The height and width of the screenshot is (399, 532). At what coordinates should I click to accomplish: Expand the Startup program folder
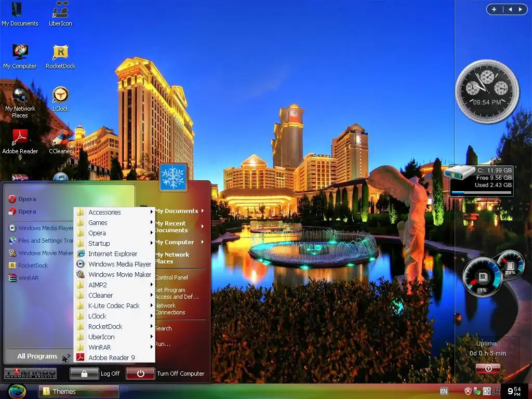114,243
